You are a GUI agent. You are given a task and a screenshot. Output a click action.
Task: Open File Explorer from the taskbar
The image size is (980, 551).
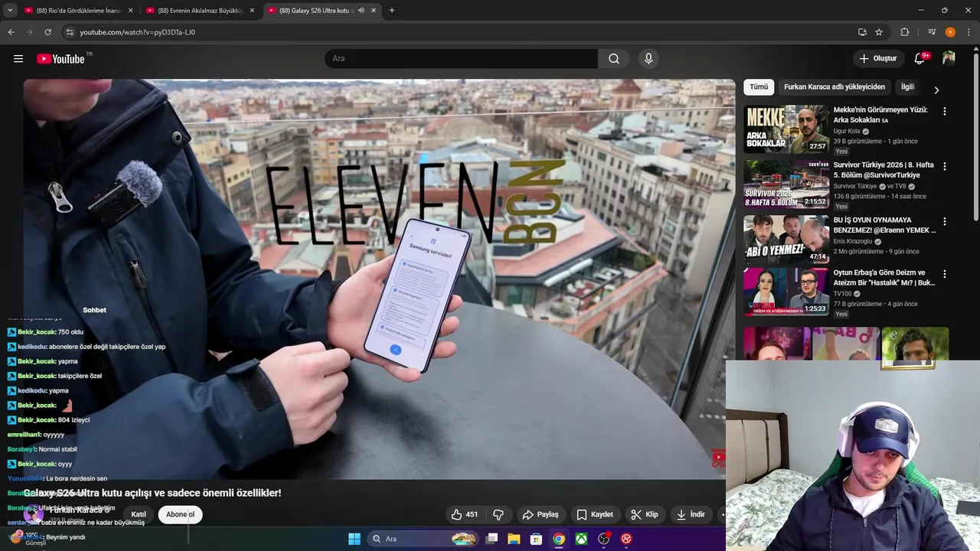coord(514,539)
